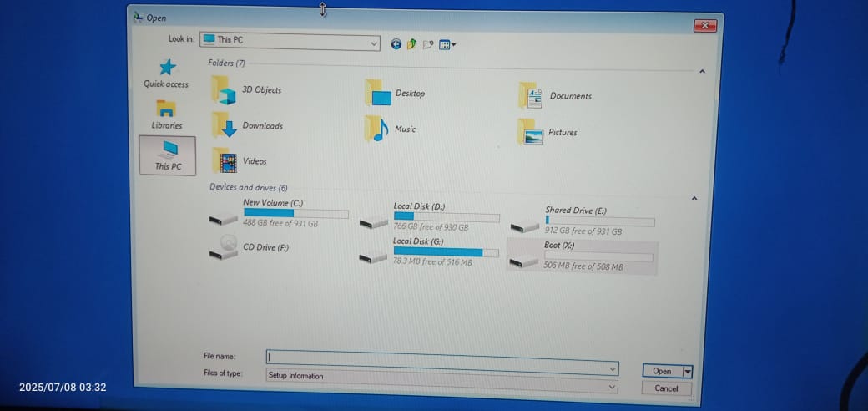Click the 766 GB free of 930 GB text
Image resolution: width=868 pixels, height=411 pixels.
pyautogui.click(x=431, y=226)
